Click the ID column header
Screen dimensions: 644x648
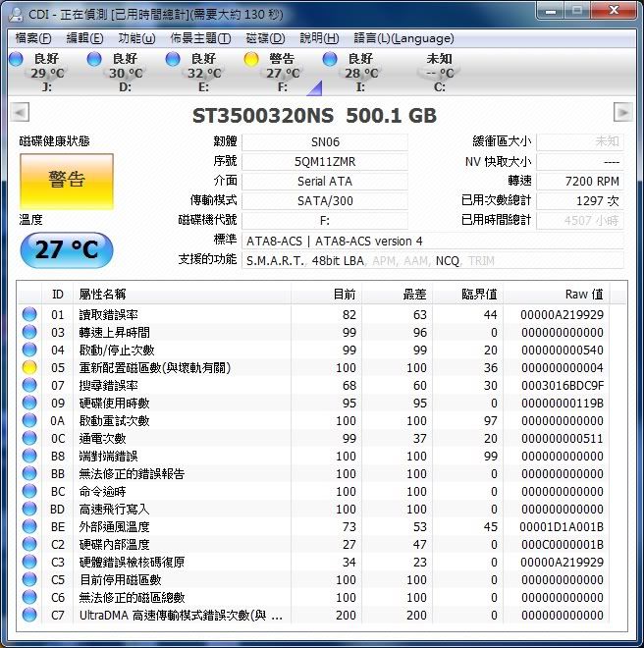[58, 295]
